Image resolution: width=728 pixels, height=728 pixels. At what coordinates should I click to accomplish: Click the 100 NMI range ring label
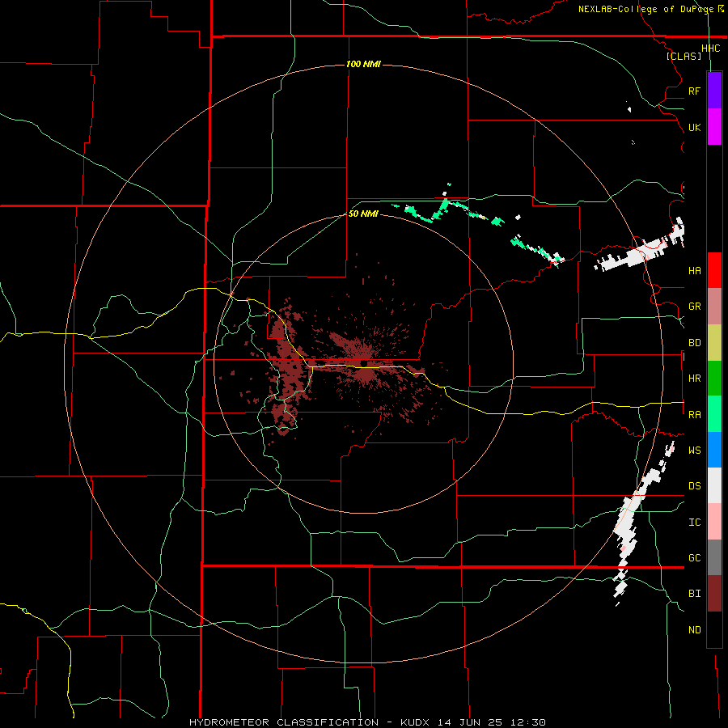point(363,64)
